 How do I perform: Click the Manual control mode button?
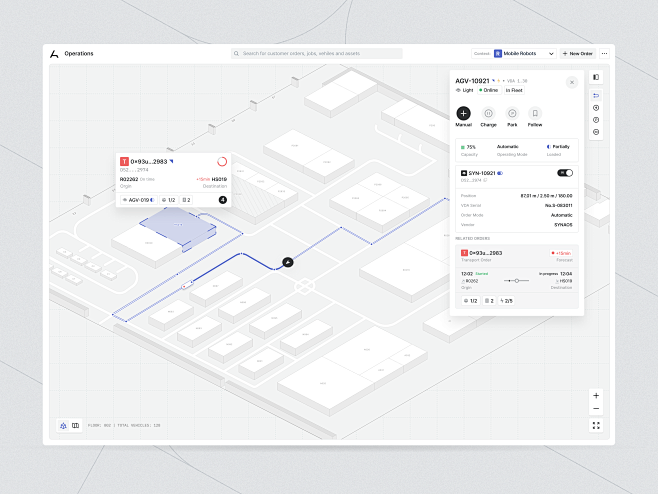(464, 114)
